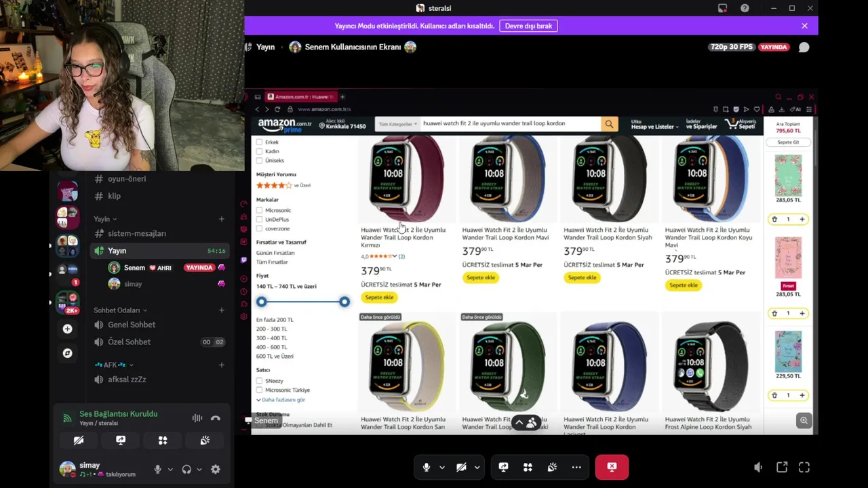The height and width of the screenshot is (488, 868).
Task: Adjust stream volume with the speaker icon
Action: tap(758, 467)
